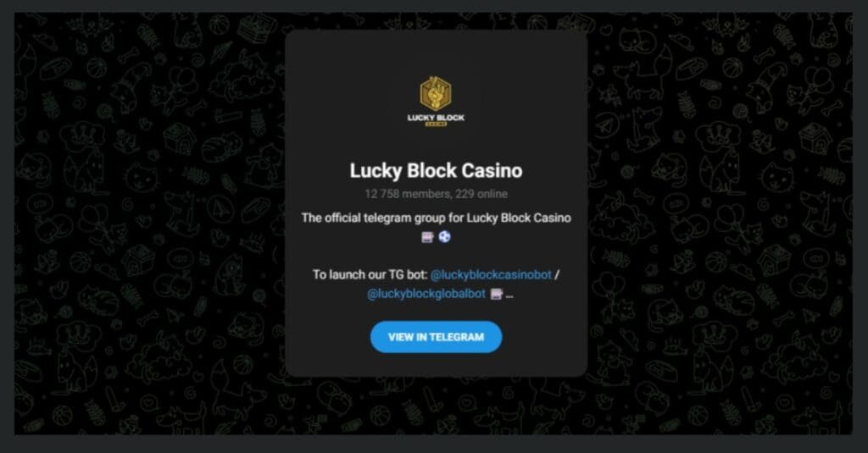
Task: Click the slot machine emoji below the description
Action: pos(427,237)
